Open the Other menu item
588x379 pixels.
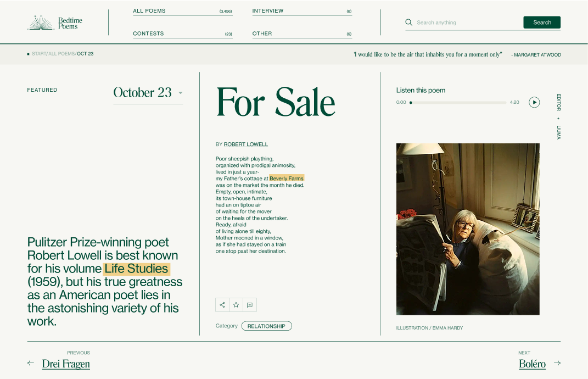point(302,34)
